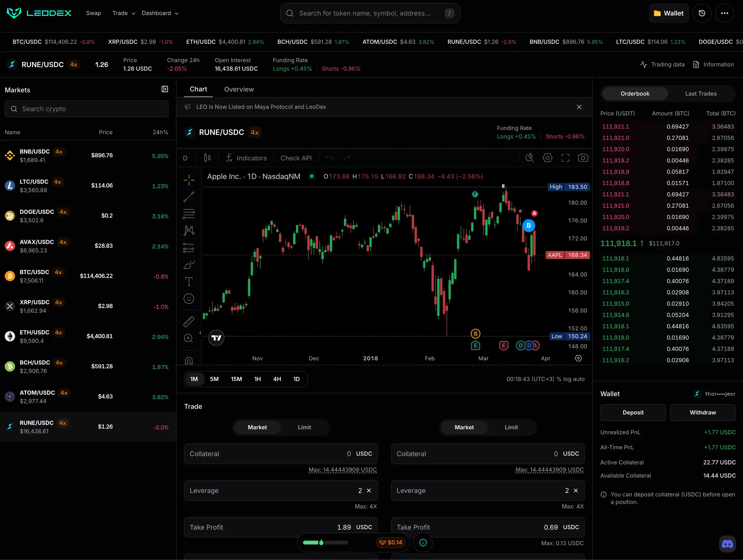The width and height of the screenshot is (743, 560).
Task: Open the Swap page
Action: [x=93, y=13]
